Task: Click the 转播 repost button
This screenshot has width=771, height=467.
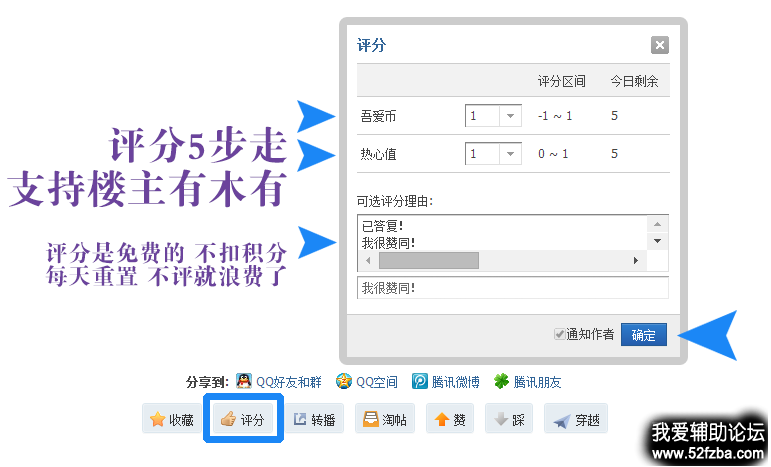Action: pos(314,419)
